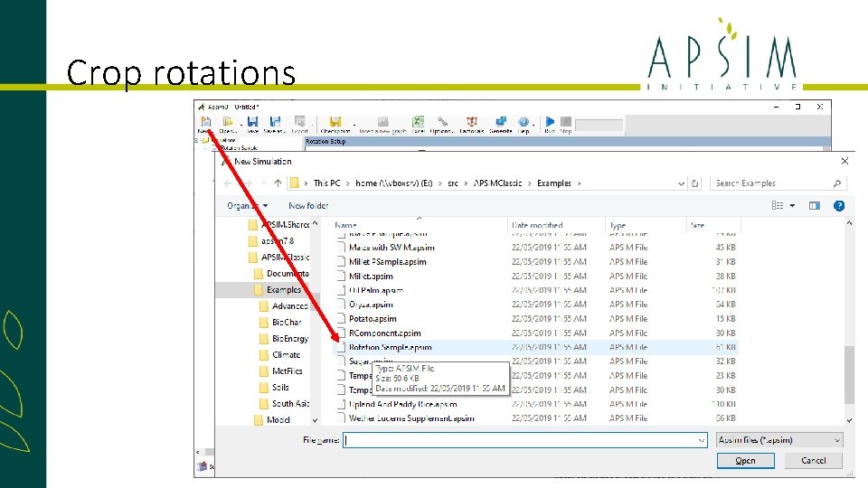Click the Up one level arrow in dialog
Image resolution: width=868 pixels, height=488 pixels.
(x=278, y=183)
